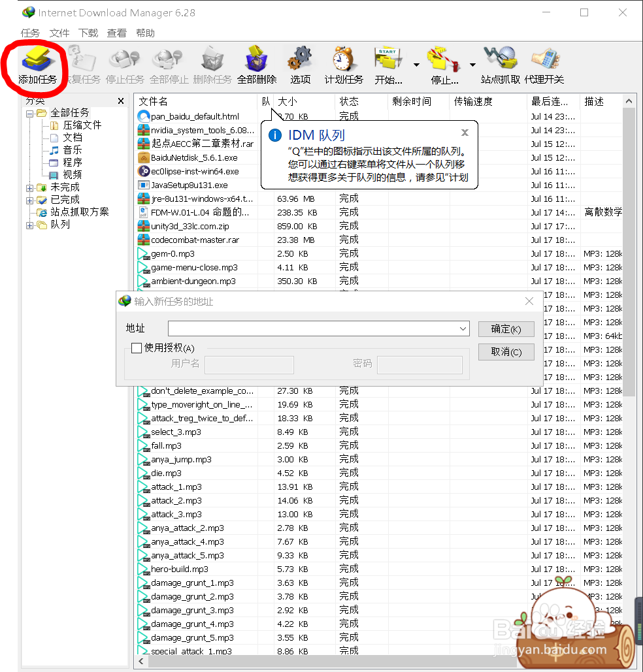Viewport: 643px width, 672px height.
Task: Click the Proxy Switch (代理开关) icon
Action: (x=544, y=65)
